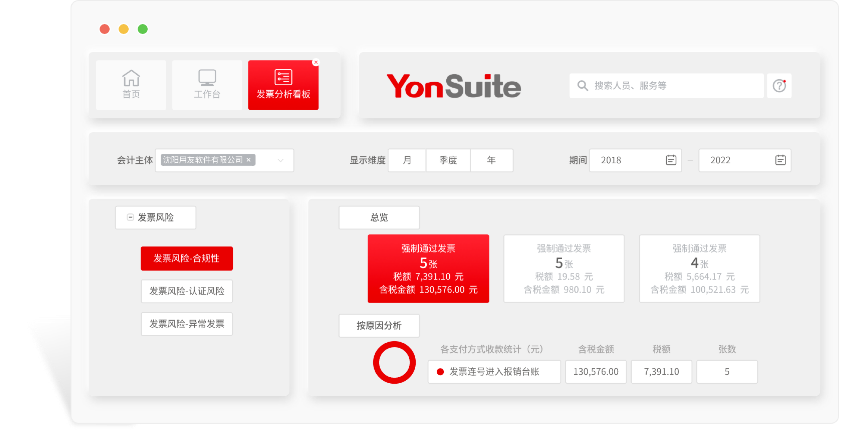Open the 2018 start period calendar icon
The image size is (868, 446).
pyautogui.click(x=671, y=160)
